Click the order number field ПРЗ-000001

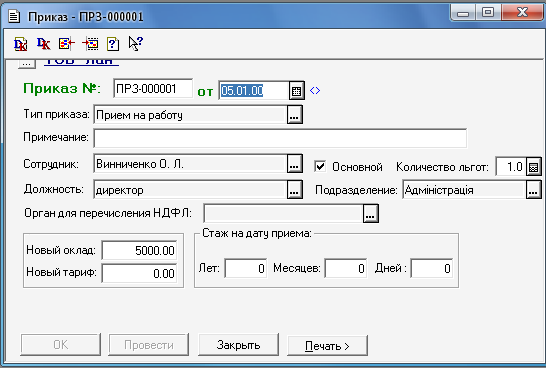click(x=153, y=89)
